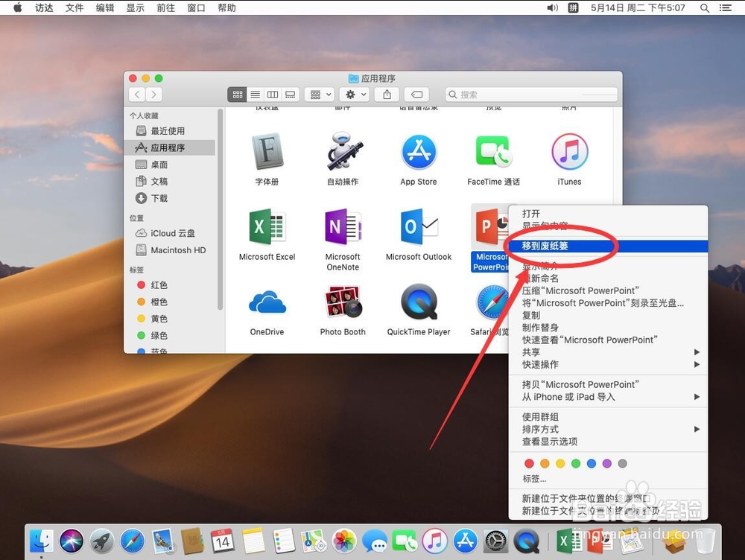Open the group-by dropdown in Finder toolbar
The image size is (745, 560).
pyautogui.click(x=320, y=95)
